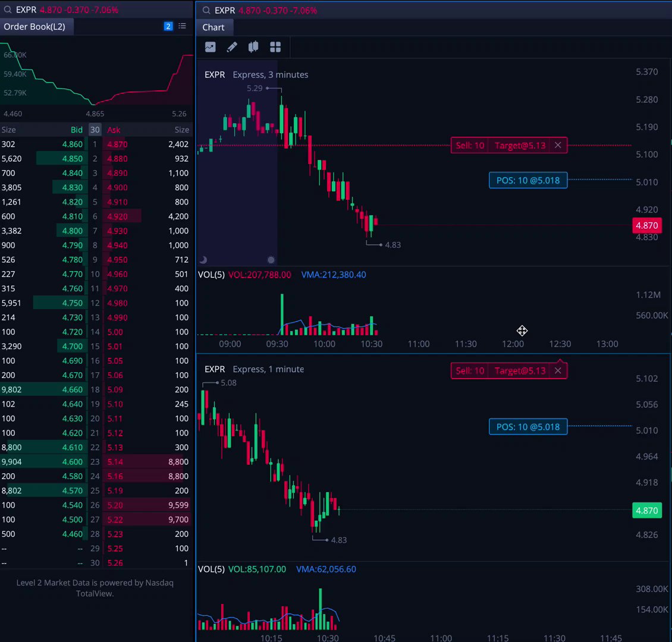Select bid price 4.660

[72, 390]
